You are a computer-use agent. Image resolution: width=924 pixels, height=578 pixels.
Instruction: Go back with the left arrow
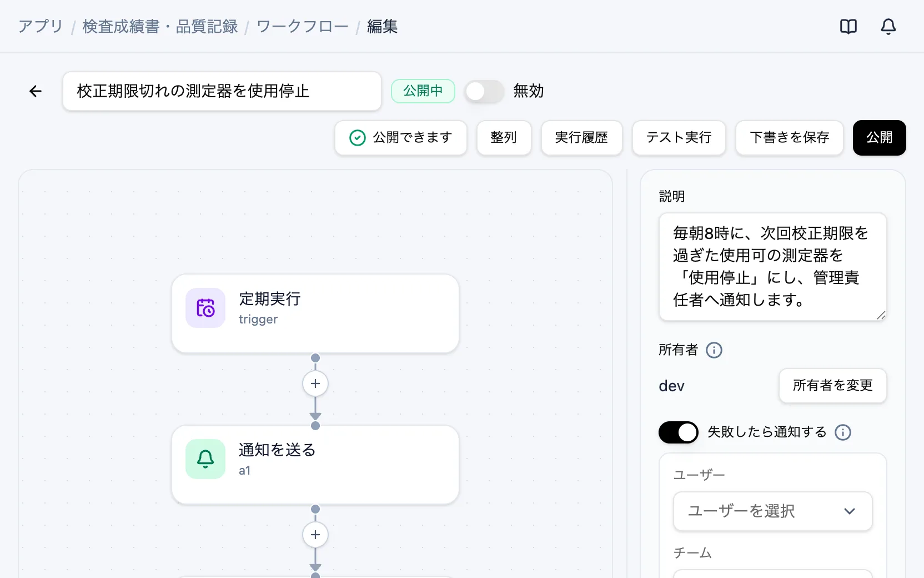[36, 91]
